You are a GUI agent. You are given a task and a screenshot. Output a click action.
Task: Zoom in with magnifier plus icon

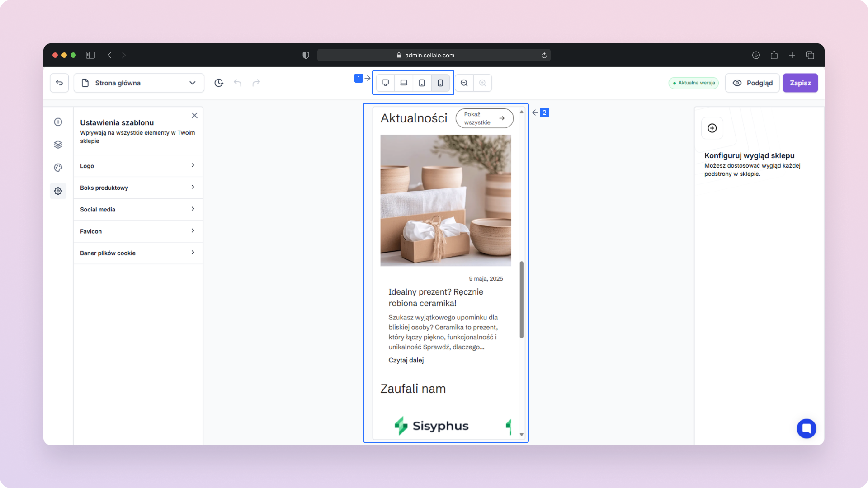483,83
